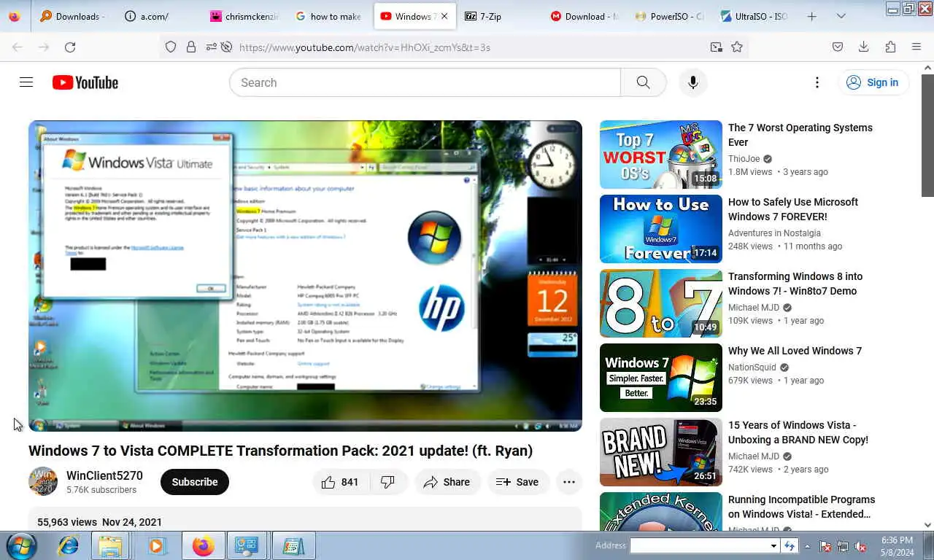Click the search magnifier button

click(x=643, y=82)
